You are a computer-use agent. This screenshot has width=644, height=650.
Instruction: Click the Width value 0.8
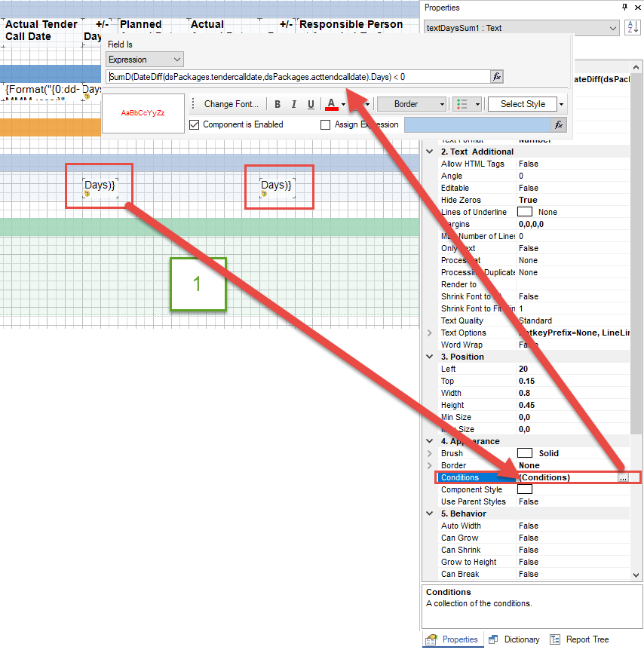pyautogui.click(x=525, y=393)
